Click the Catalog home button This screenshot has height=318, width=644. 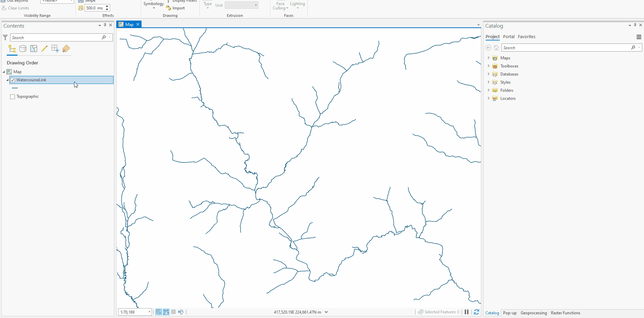pyautogui.click(x=496, y=48)
